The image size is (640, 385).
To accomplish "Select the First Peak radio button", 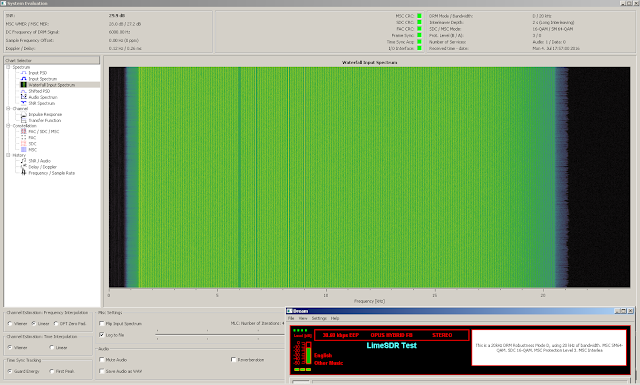I will click(x=52, y=371).
